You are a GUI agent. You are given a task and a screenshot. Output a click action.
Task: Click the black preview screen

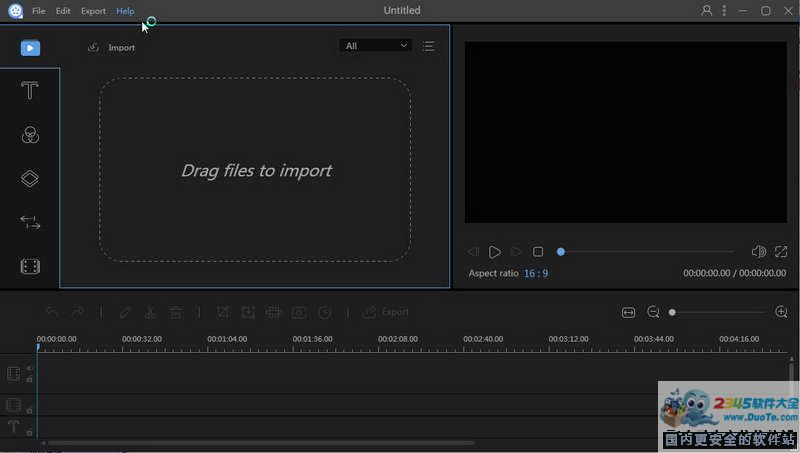626,133
